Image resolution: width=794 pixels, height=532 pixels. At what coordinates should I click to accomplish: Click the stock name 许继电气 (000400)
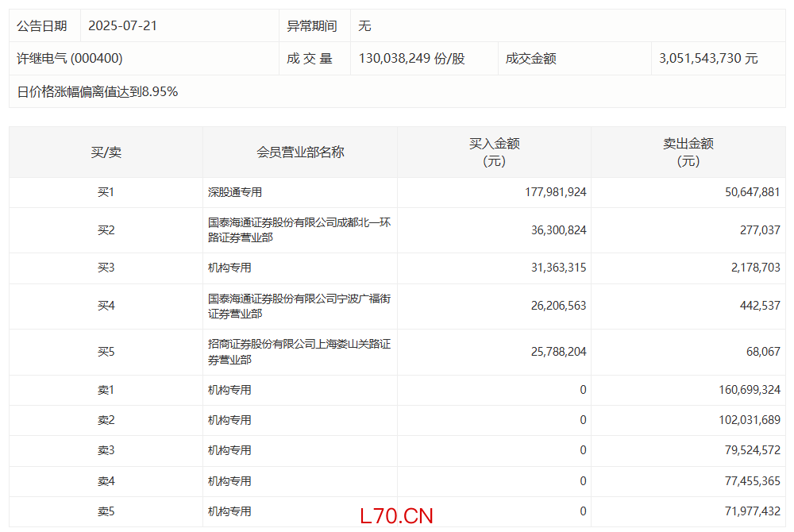click(70, 59)
